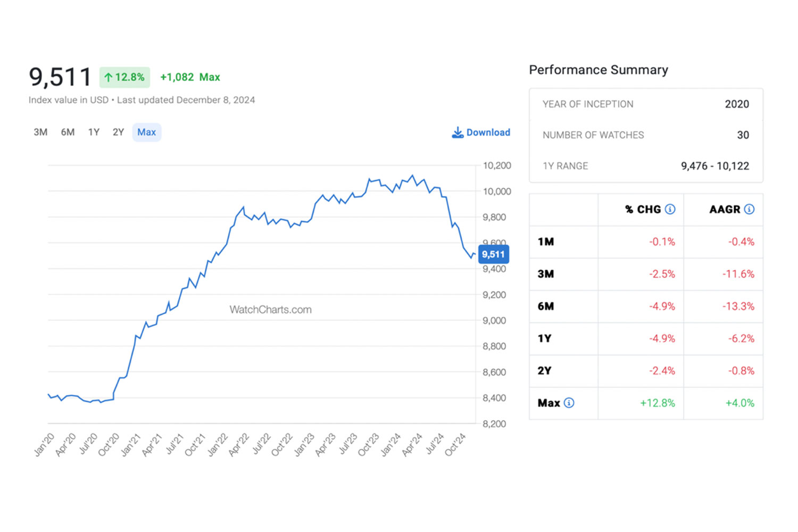The height and width of the screenshot is (532, 798).
Task: Click the 1Y RANGE value 9,476 - 10,122
Action: pos(714,166)
